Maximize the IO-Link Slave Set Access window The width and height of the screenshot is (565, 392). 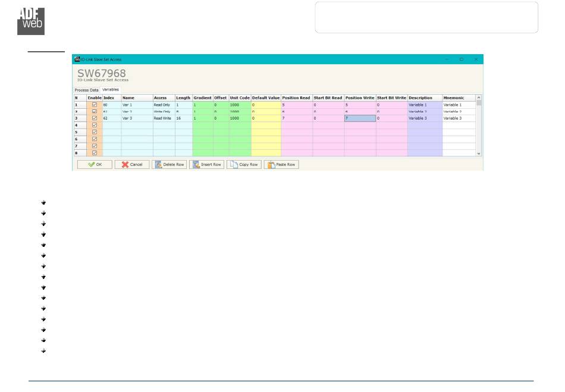tap(461, 59)
